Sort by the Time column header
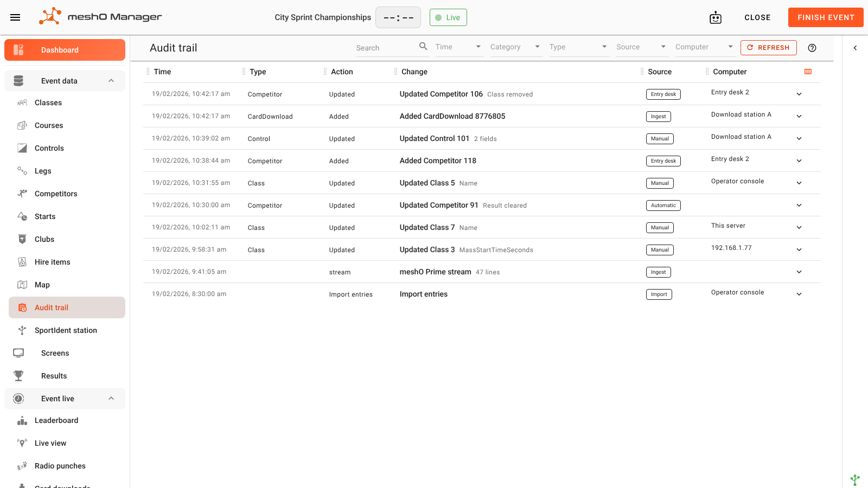The width and height of the screenshot is (868, 488). pyautogui.click(x=162, y=72)
